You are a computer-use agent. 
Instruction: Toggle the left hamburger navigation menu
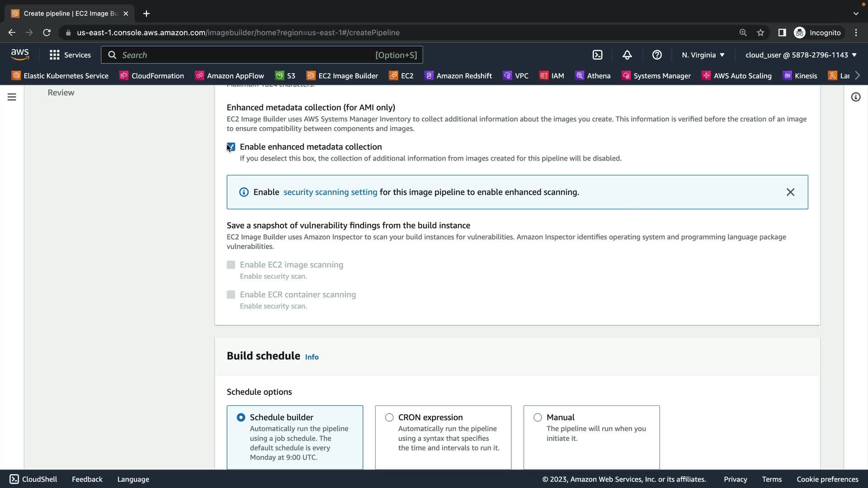tap(12, 97)
